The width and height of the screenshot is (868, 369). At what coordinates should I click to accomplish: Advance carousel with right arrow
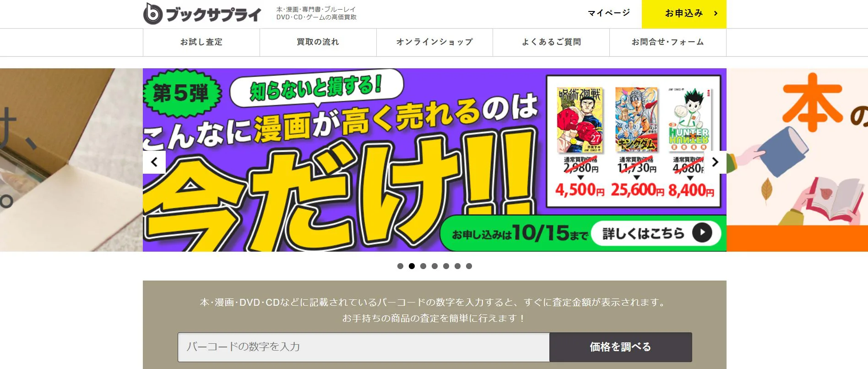(715, 162)
